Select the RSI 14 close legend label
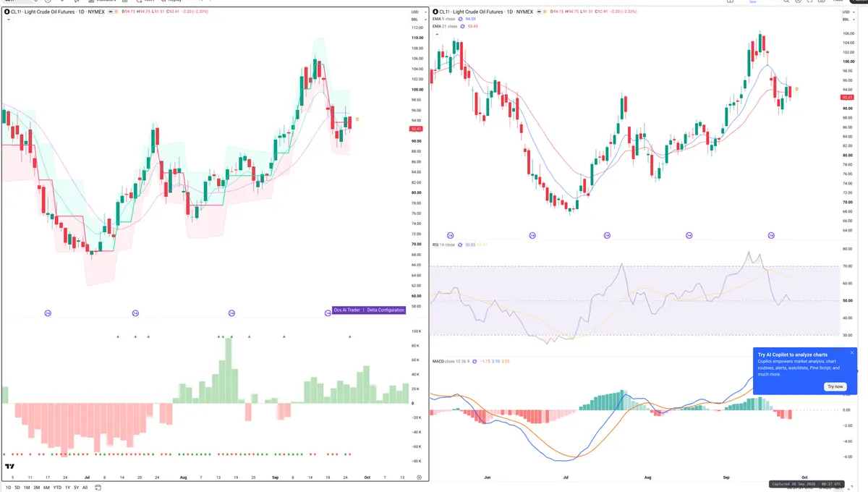The image size is (868, 492). [443, 245]
